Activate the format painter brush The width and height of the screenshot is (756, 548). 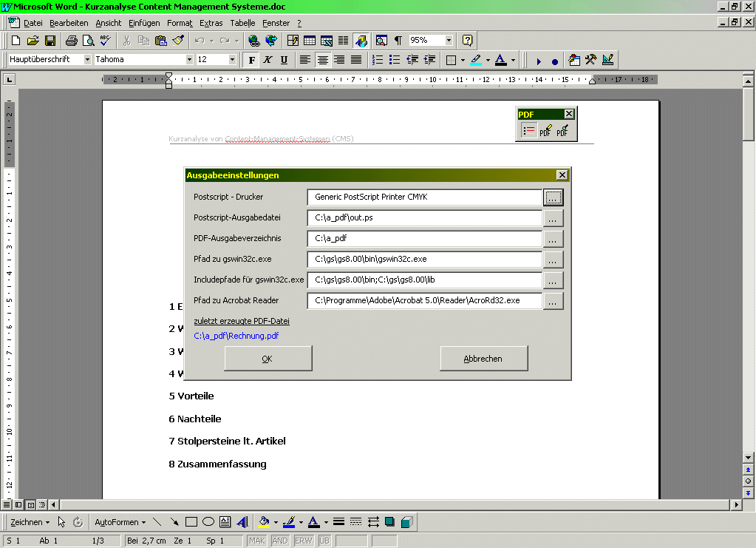(178, 41)
